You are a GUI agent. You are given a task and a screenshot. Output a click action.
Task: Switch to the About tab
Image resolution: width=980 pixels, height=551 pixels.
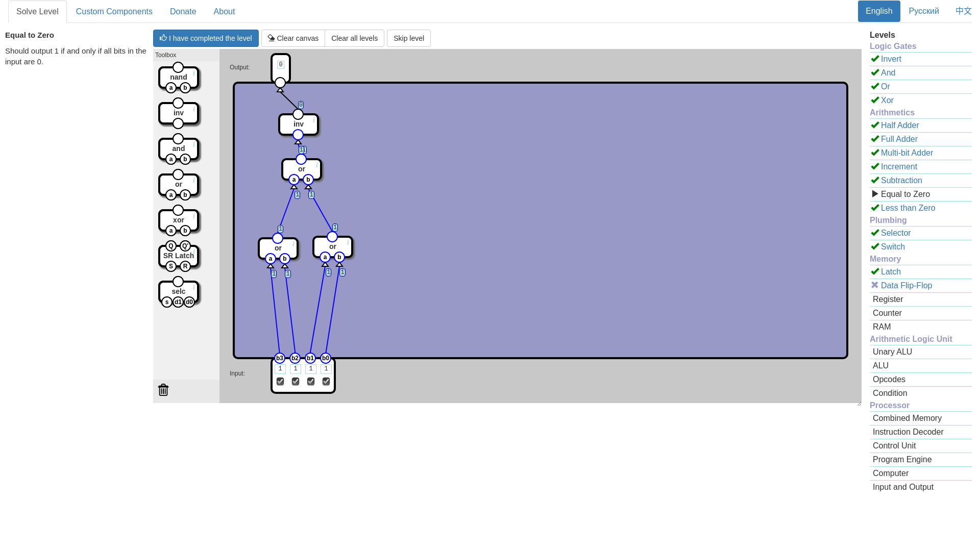(x=224, y=12)
